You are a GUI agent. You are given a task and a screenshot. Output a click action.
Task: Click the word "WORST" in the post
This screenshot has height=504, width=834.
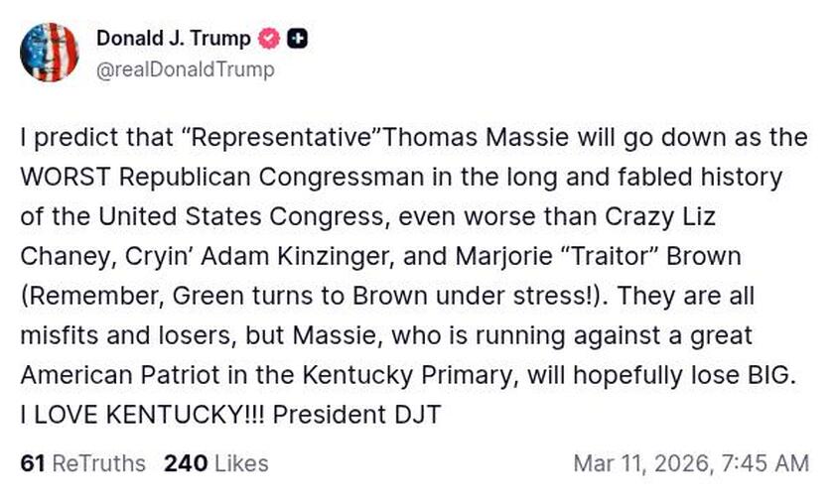(x=64, y=178)
